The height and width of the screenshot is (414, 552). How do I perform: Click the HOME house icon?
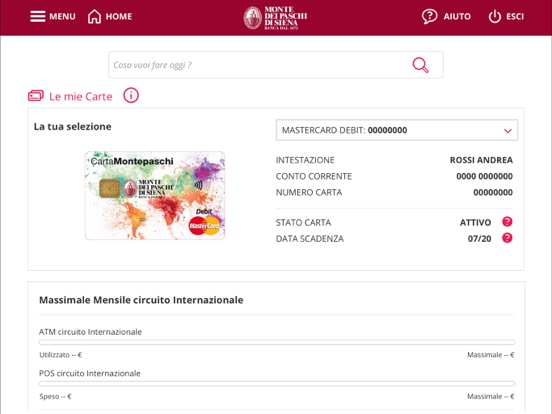click(94, 16)
